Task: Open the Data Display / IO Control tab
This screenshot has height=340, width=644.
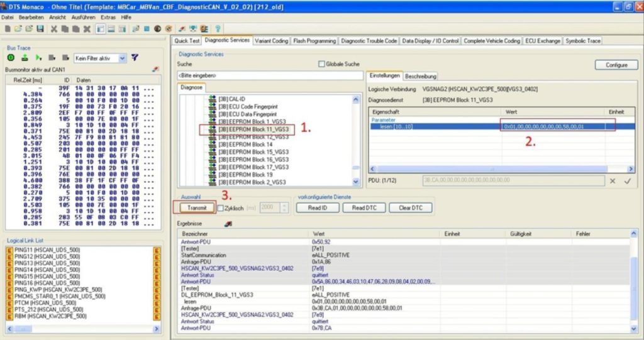Action: (430, 41)
